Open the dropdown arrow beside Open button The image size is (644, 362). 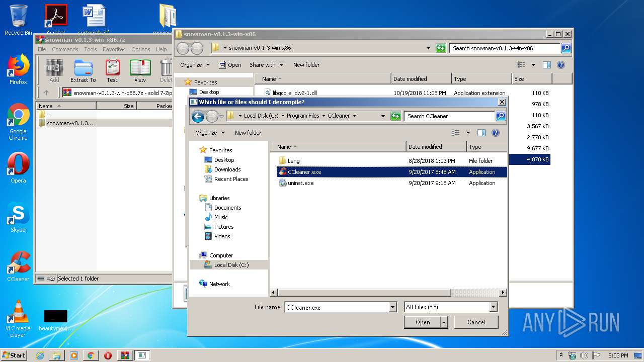point(444,322)
